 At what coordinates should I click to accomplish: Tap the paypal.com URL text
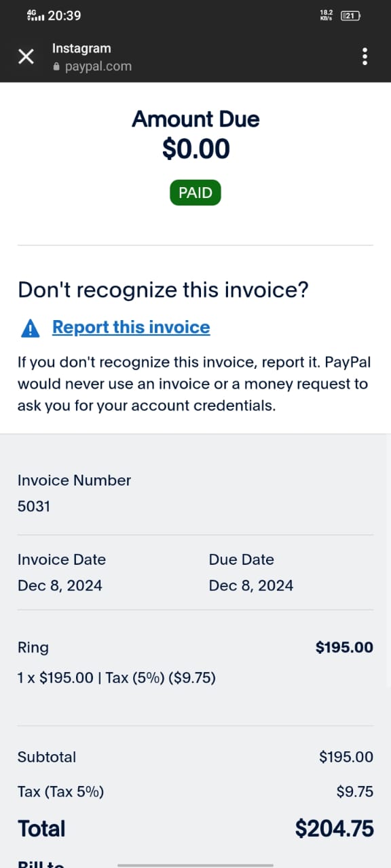point(98,66)
